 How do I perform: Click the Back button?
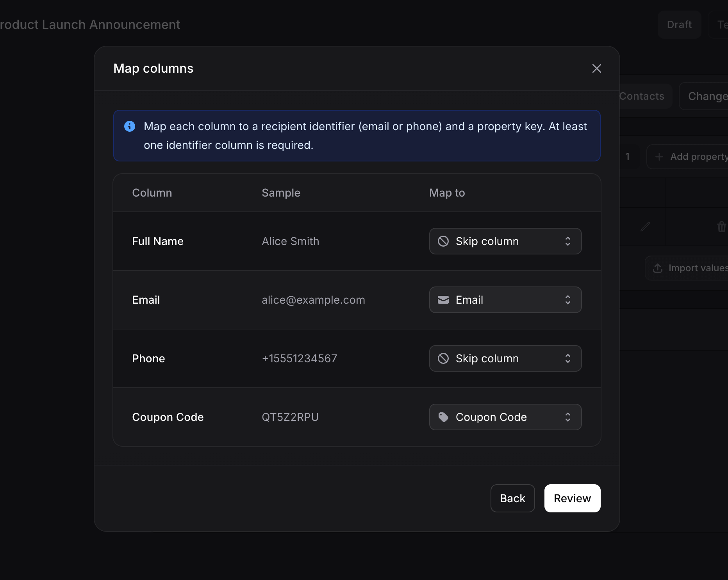pyautogui.click(x=512, y=498)
